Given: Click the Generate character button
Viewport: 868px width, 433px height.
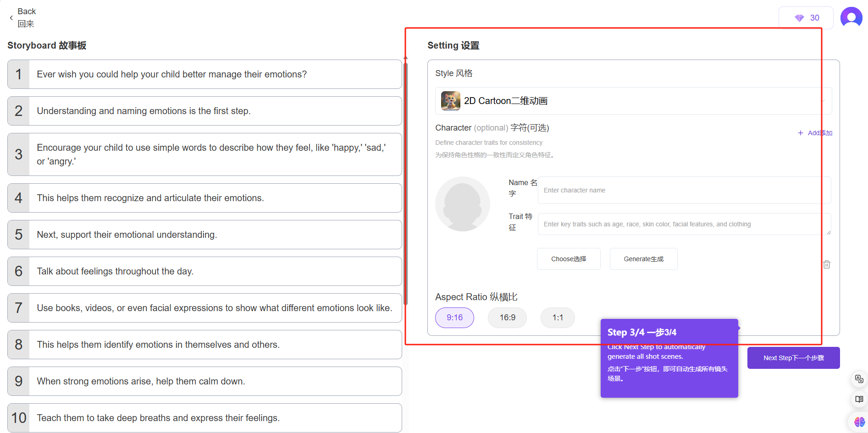Looking at the screenshot, I should [644, 259].
